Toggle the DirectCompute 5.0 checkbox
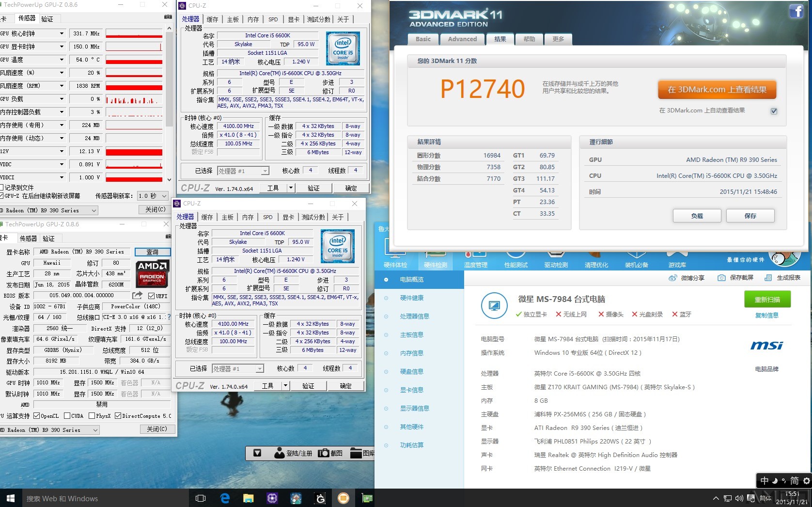 (118, 416)
